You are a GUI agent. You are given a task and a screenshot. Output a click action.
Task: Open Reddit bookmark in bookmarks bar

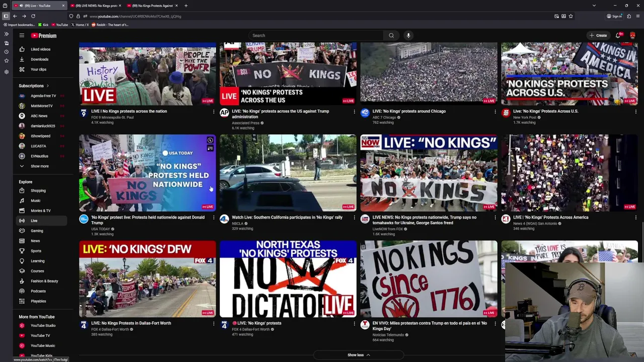110,25
